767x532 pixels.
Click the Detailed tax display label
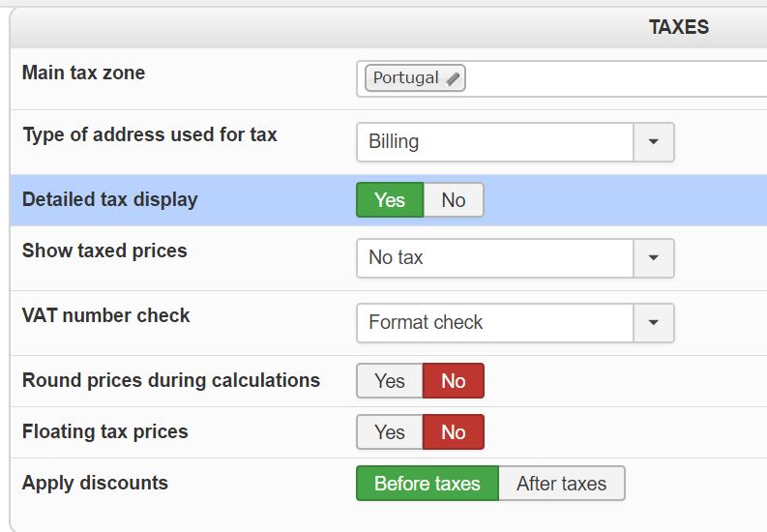click(110, 199)
